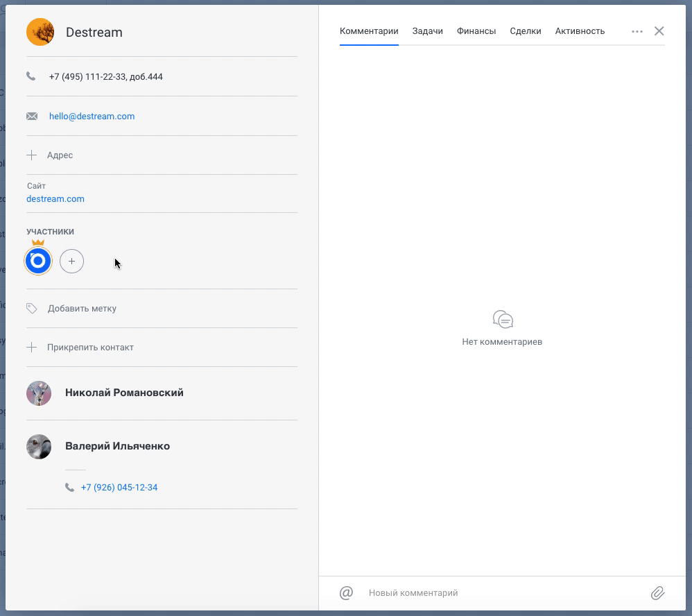
Task: Click the plus icon beside Прикрепить контакт
Action: tap(31, 347)
